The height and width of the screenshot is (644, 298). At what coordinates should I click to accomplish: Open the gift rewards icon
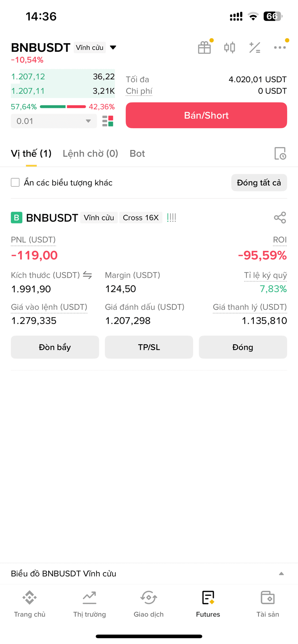[204, 47]
